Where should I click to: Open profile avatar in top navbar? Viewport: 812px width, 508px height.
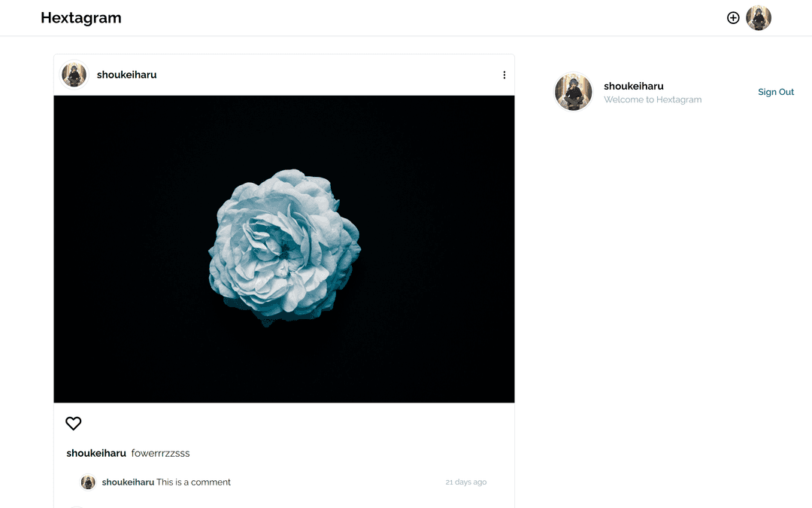(759, 17)
